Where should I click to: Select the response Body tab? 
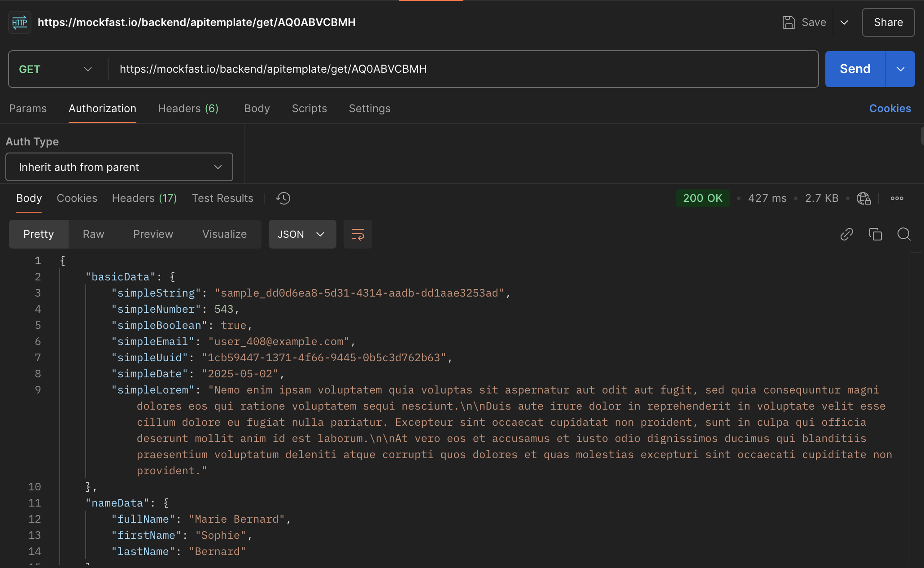pyautogui.click(x=29, y=198)
